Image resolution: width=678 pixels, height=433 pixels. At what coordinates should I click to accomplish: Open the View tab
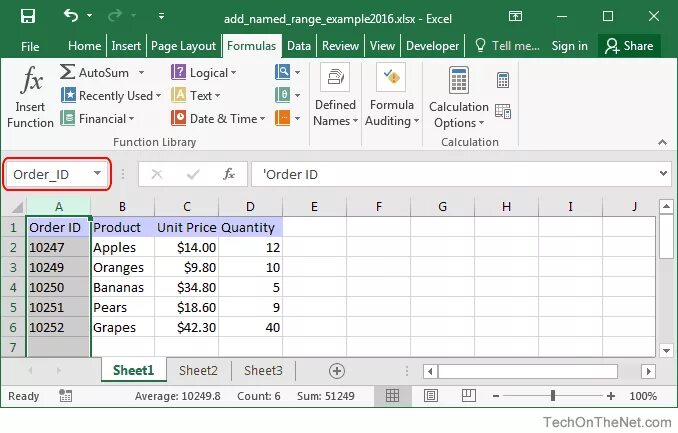tap(382, 46)
